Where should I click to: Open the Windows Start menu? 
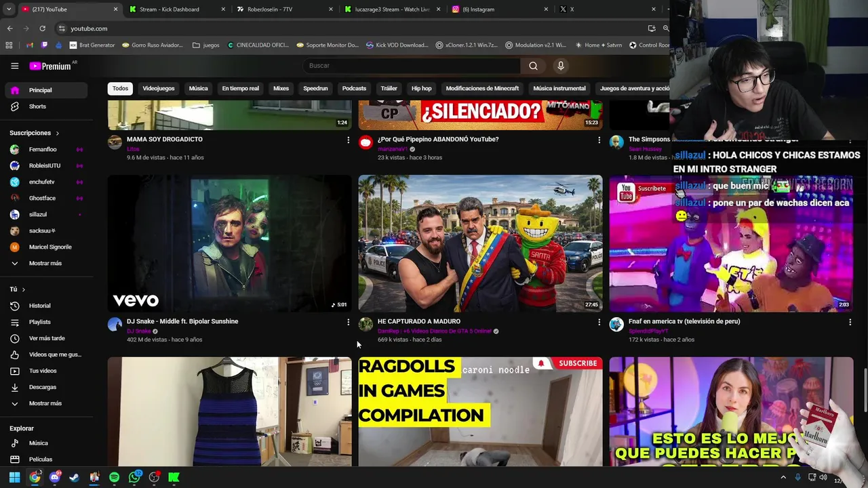(14, 477)
